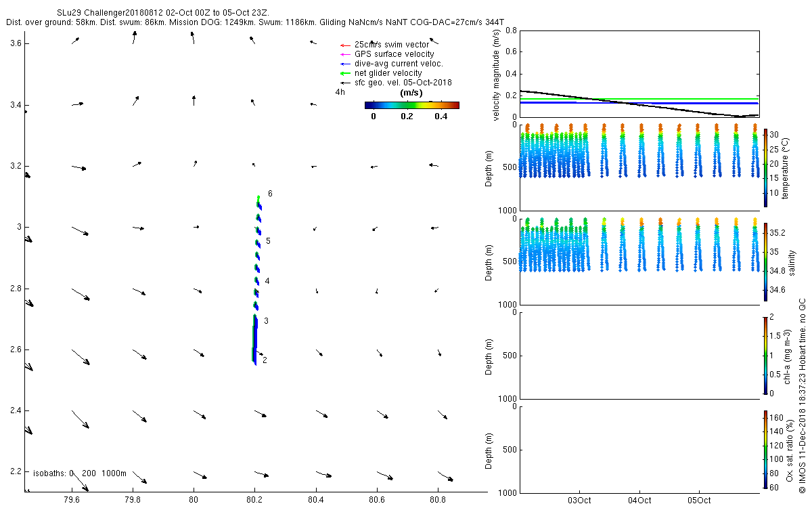Click the red 25cm/s swim vector legend arrow

pyautogui.click(x=345, y=45)
